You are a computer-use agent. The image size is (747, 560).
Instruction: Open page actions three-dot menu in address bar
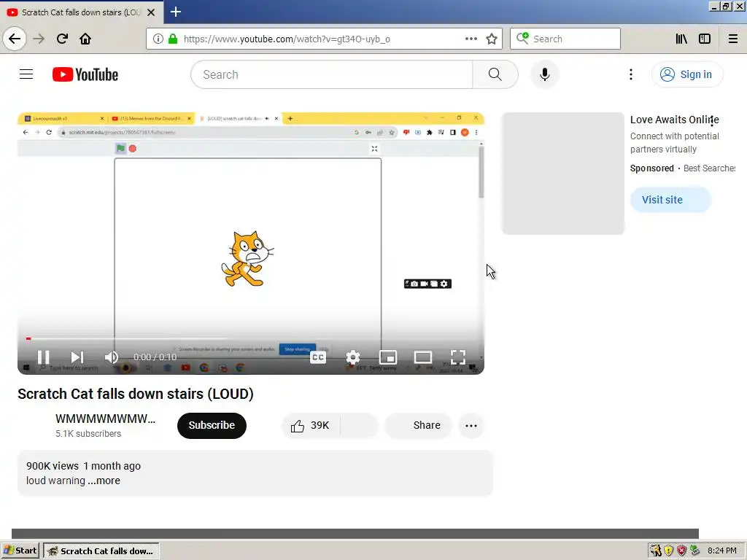tap(471, 39)
